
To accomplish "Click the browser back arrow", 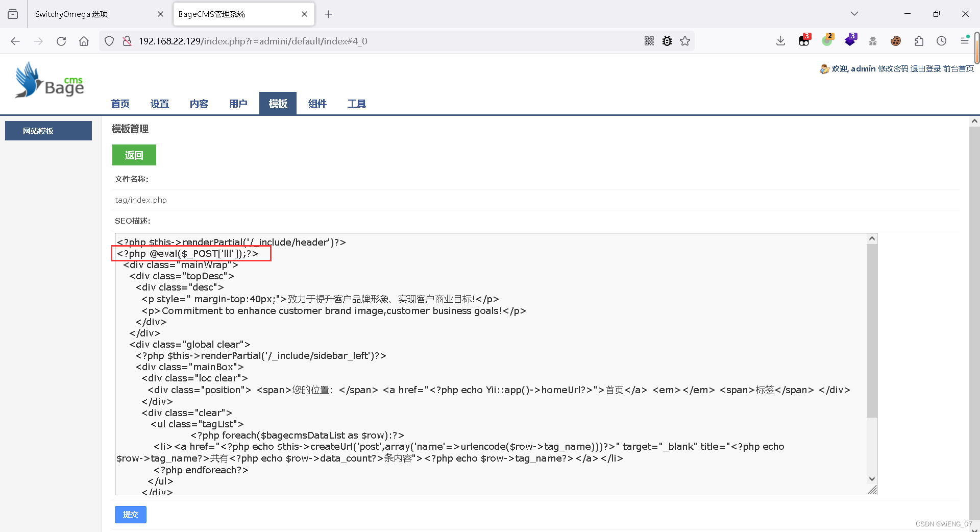I will point(15,41).
